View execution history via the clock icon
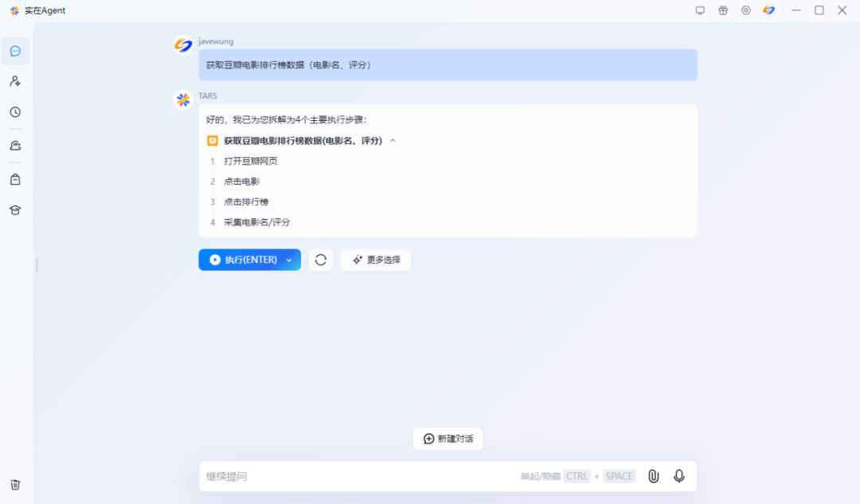The width and height of the screenshot is (860, 504). [14, 112]
